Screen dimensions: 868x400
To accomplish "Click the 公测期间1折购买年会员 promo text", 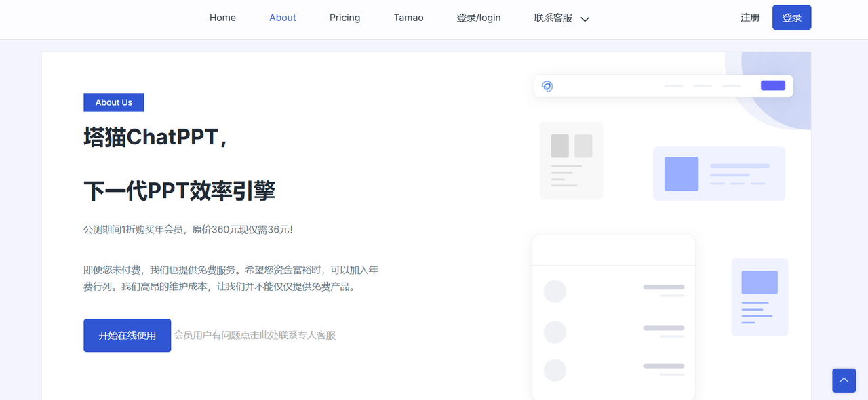I will (188, 230).
